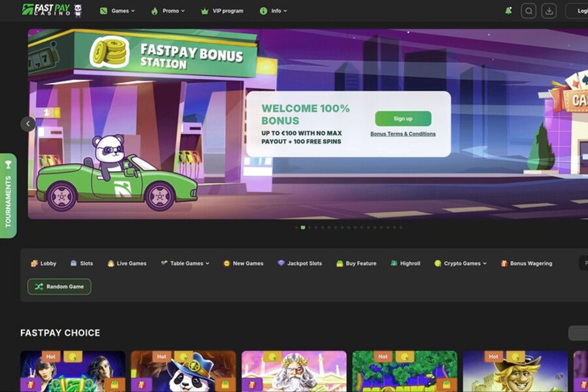
Task: Select the active green carousel dot
Action: coord(303,227)
